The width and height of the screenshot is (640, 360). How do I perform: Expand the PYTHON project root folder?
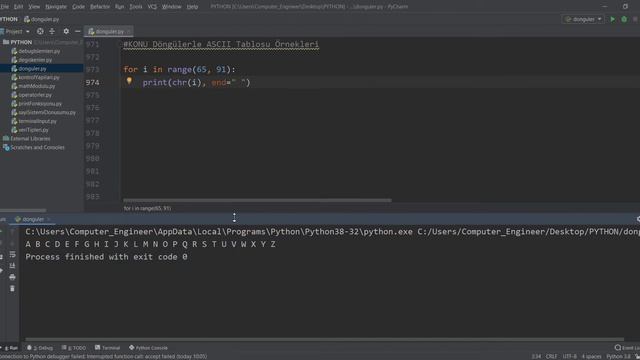17,42
